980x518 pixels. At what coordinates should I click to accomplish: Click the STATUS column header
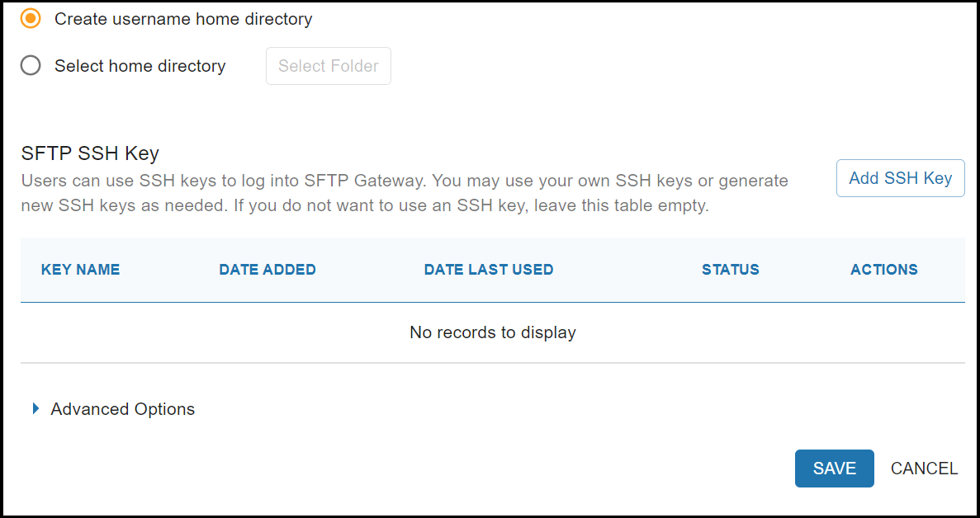click(730, 269)
